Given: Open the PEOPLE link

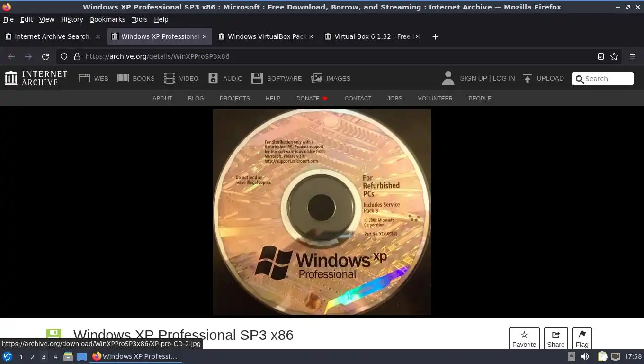Looking at the screenshot, I should click(x=480, y=98).
